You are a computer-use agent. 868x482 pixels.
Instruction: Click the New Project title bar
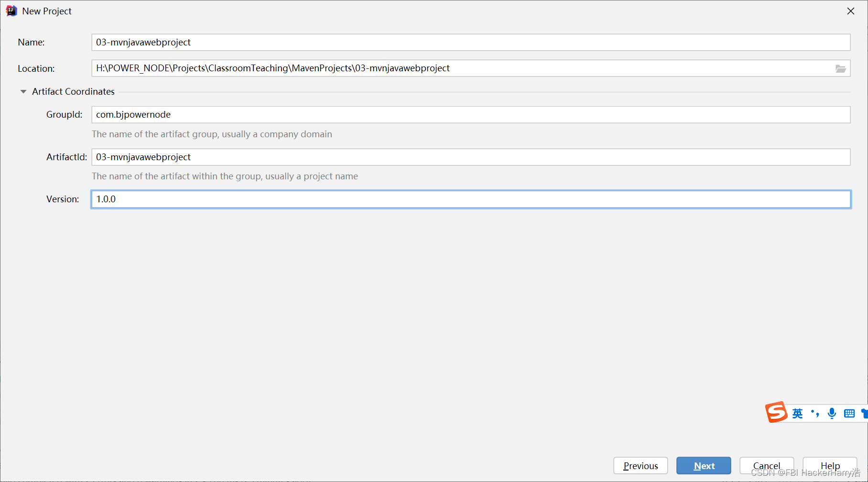[x=382, y=11]
